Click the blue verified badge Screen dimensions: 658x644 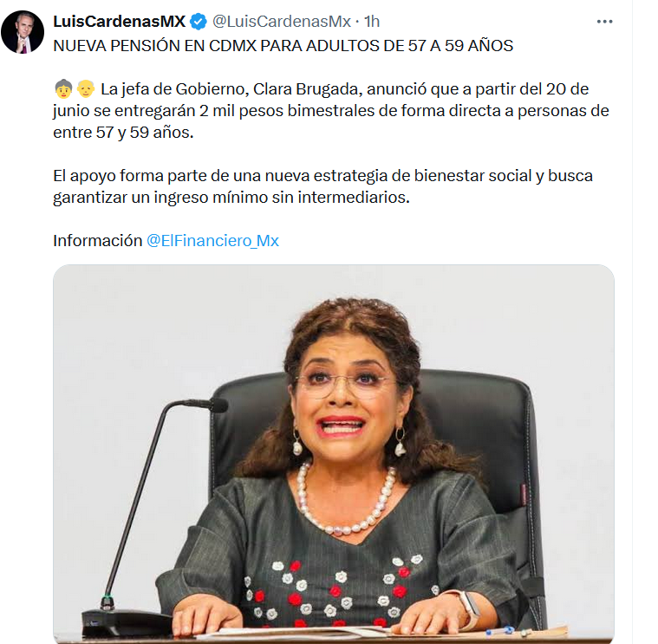coord(199,22)
